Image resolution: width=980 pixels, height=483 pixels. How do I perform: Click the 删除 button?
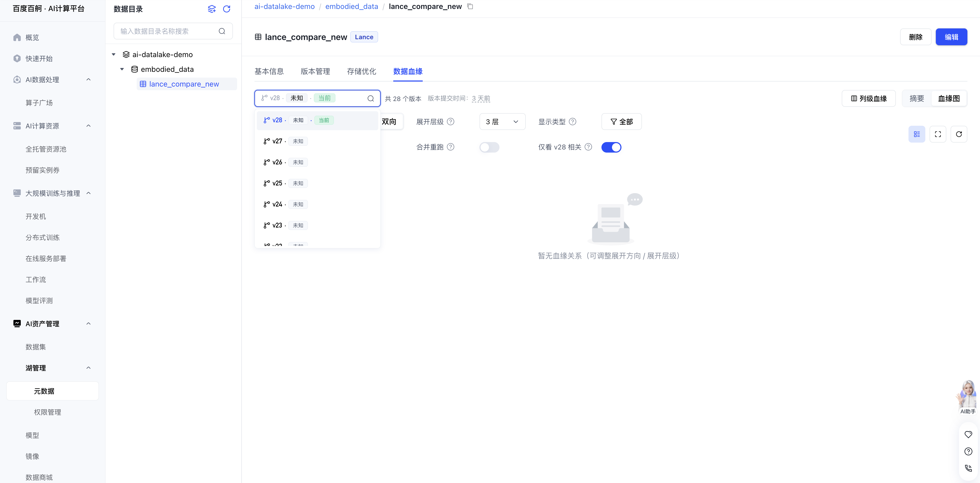tap(915, 37)
